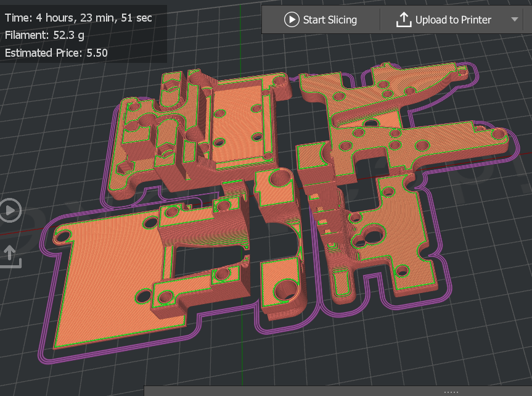Click the partially hidden circular play icon at left edge
This screenshot has width=532, height=396.
click(x=10, y=210)
